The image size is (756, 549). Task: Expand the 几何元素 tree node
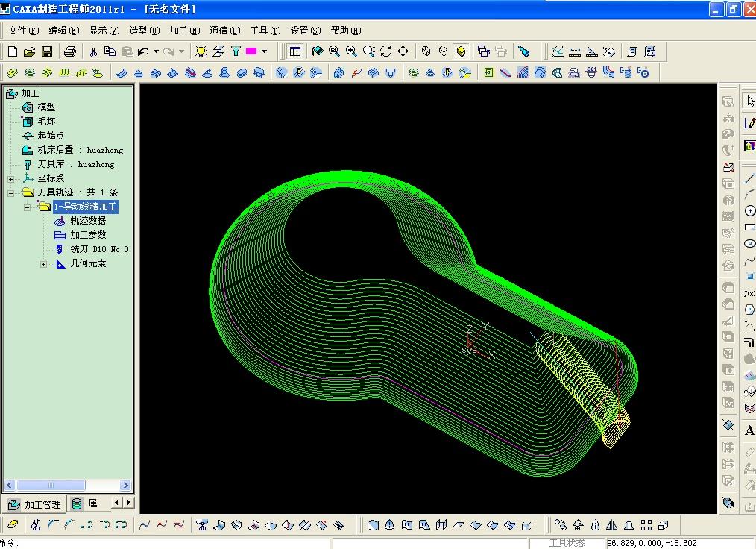(43, 264)
